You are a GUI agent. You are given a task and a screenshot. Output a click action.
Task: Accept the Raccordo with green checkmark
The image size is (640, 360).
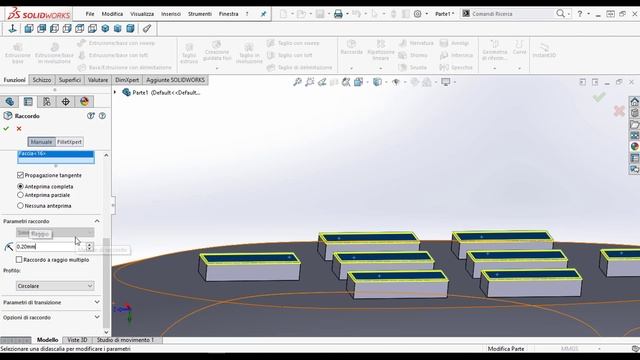coord(6,129)
